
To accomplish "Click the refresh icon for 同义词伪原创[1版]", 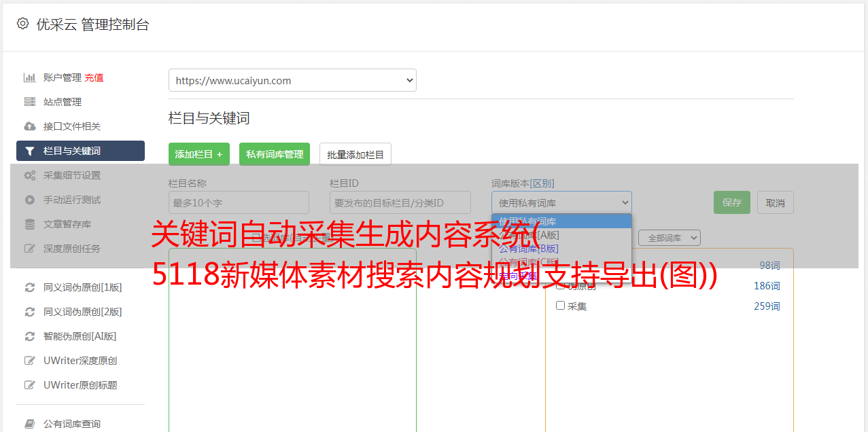I will (x=30, y=287).
